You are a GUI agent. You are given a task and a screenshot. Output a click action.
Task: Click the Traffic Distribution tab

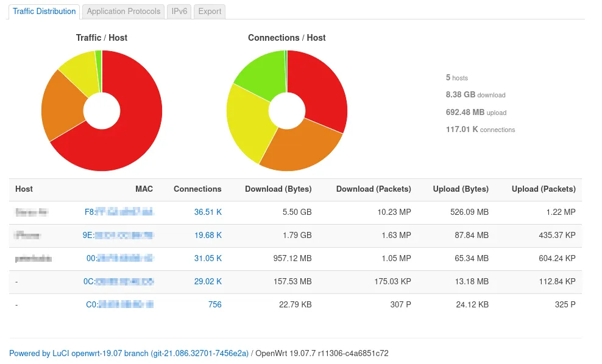44,12
